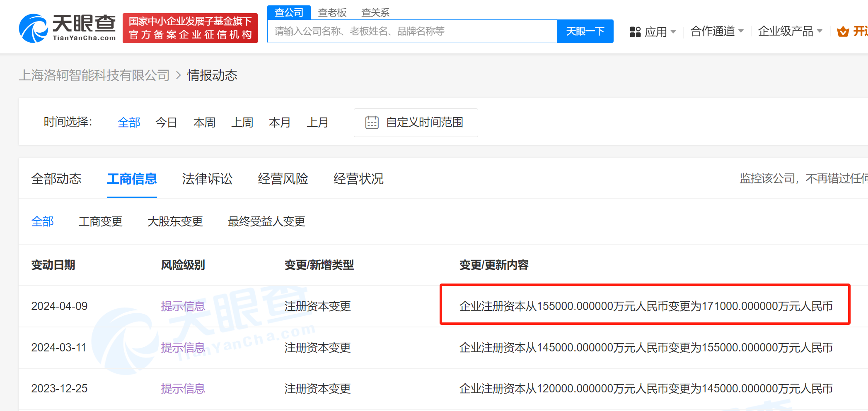
Task: Click date cell 2024-04-09
Action: pos(59,306)
